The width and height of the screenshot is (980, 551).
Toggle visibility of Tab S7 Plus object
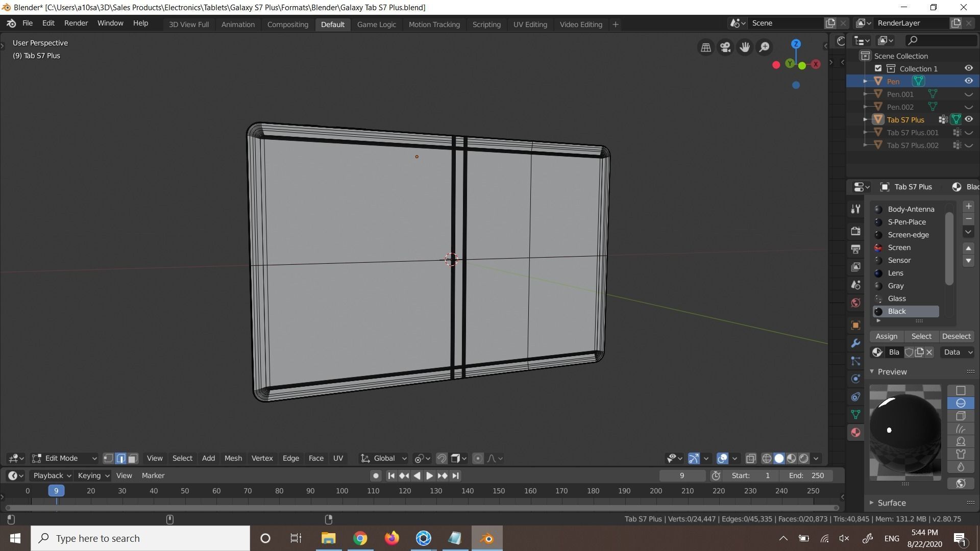(968, 119)
